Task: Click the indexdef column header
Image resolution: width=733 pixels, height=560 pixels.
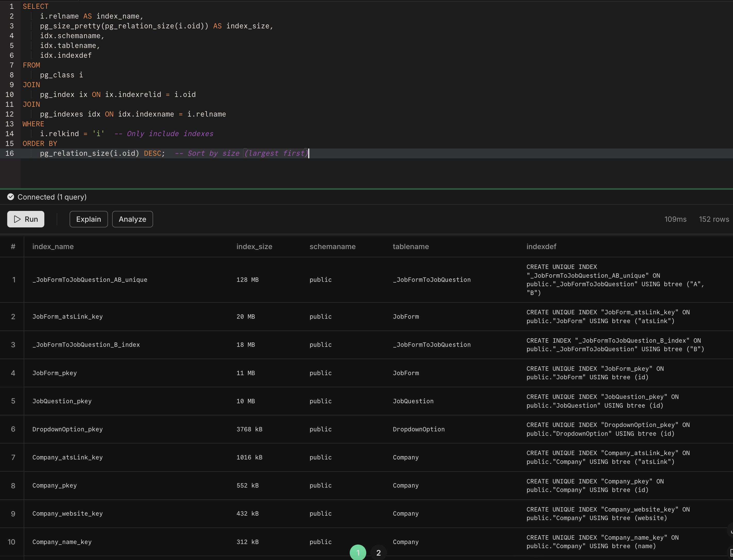Action: [x=541, y=246]
